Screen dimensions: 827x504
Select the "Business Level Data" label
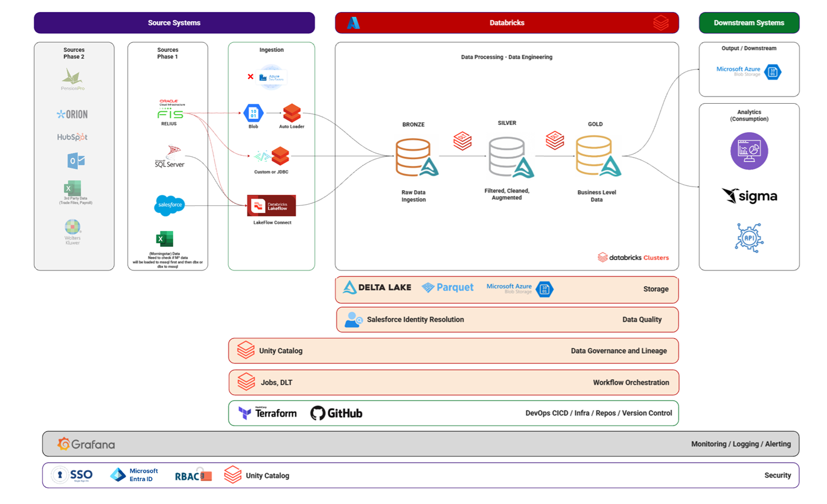(596, 196)
